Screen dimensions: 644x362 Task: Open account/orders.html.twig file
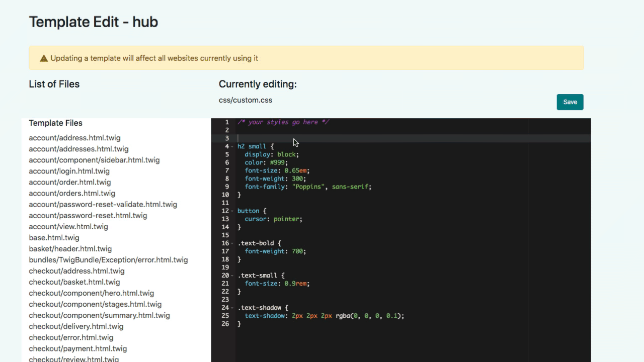[x=72, y=193]
